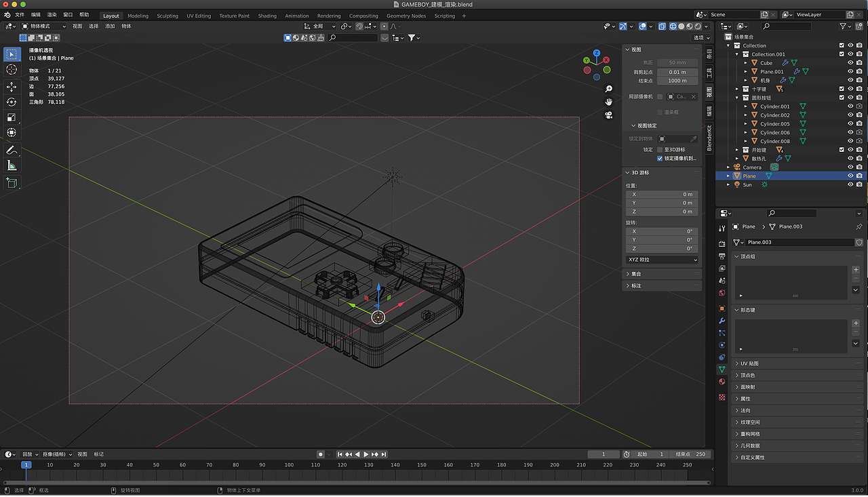This screenshot has height=497, width=868.
Task: Click the 选项 button in viewport header
Action: [701, 38]
